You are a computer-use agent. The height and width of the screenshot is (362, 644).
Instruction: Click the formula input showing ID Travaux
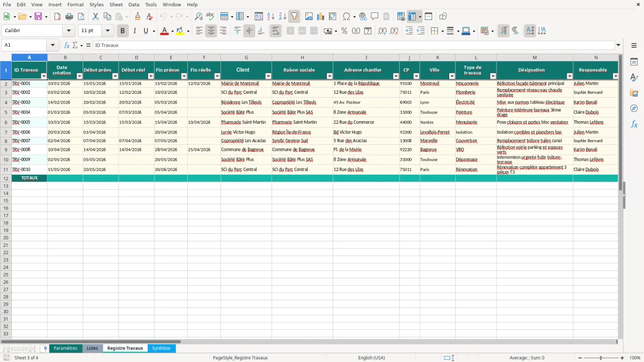[x=353, y=45]
